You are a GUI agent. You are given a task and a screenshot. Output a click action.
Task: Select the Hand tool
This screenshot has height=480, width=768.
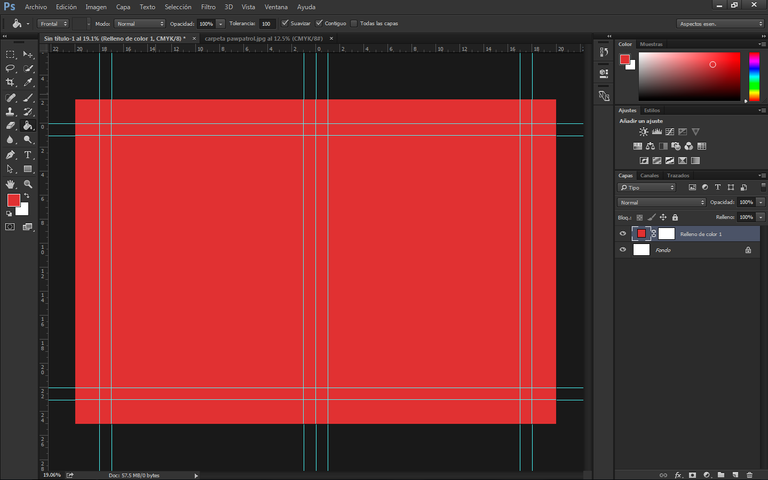10,185
